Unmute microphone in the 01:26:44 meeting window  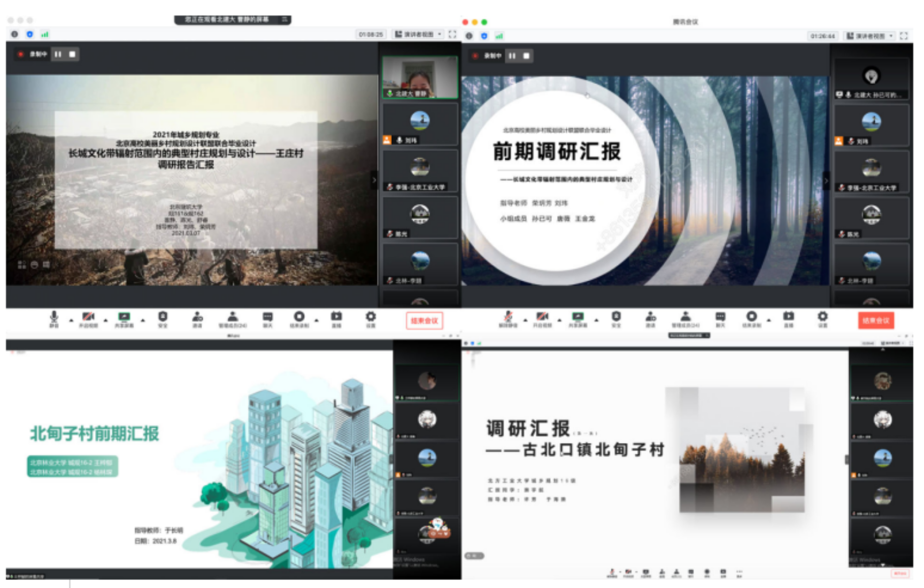[x=508, y=319]
